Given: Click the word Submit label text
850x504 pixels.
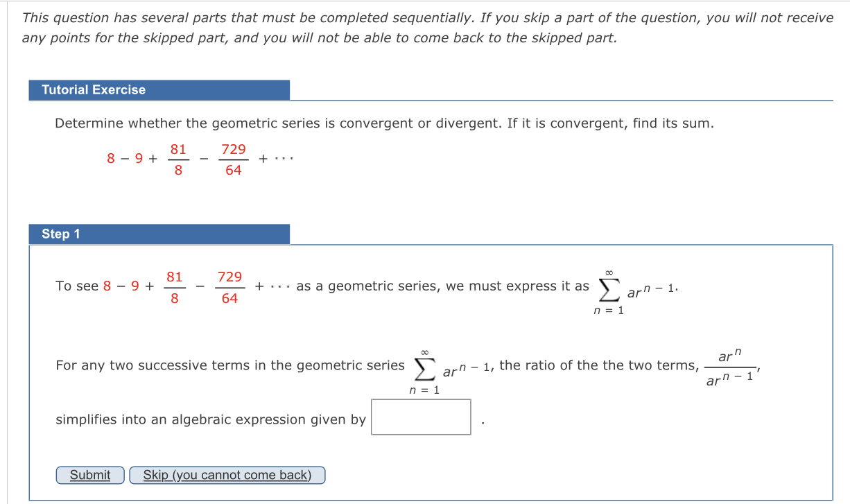Looking at the screenshot, I should [89, 475].
